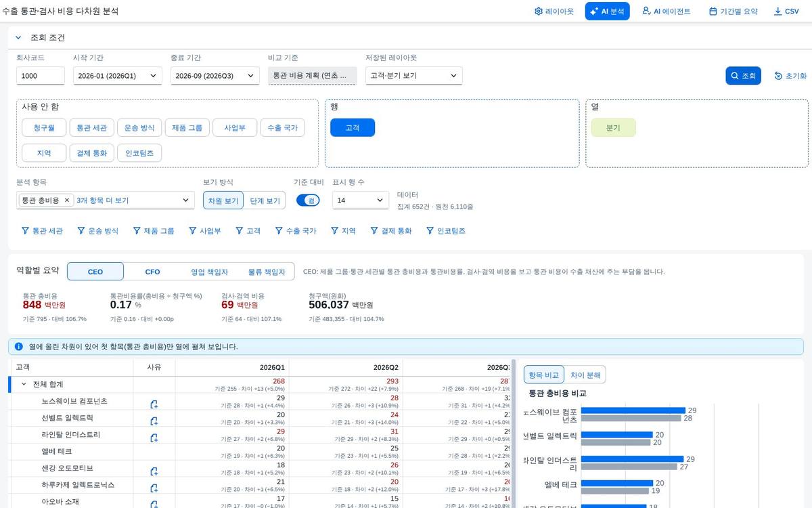Viewport: 812px width, 508px height.
Task: Select the unused 제품 그룹 dimension chip
Action: pyautogui.click(x=187, y=127)
